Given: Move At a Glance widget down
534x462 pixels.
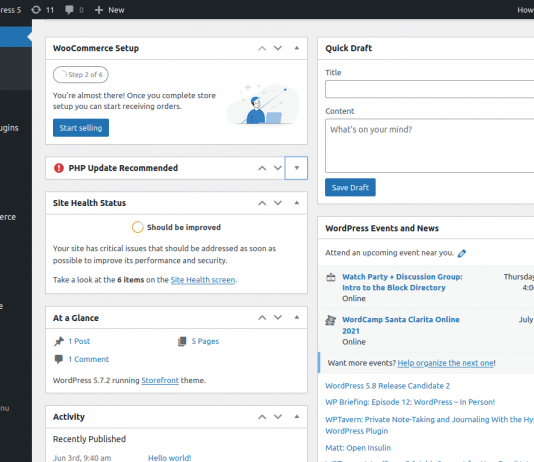Looking at the screenshot, I should pyautogui.click(x=278, y=318).
